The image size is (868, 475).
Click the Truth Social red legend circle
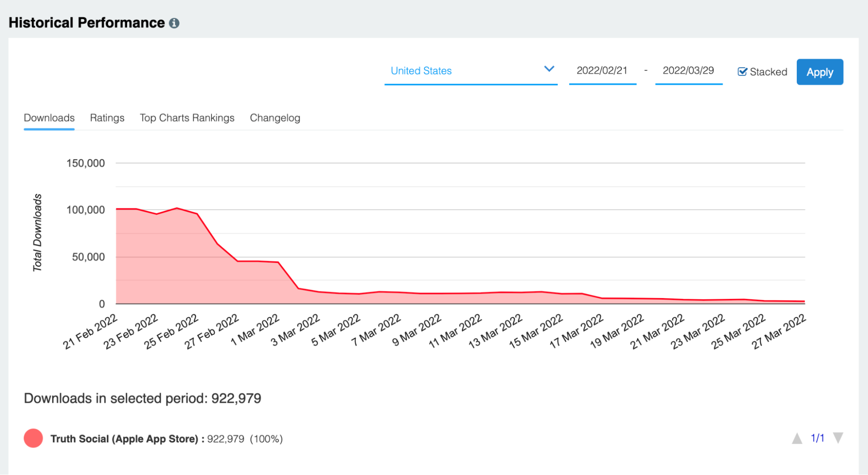33,438
